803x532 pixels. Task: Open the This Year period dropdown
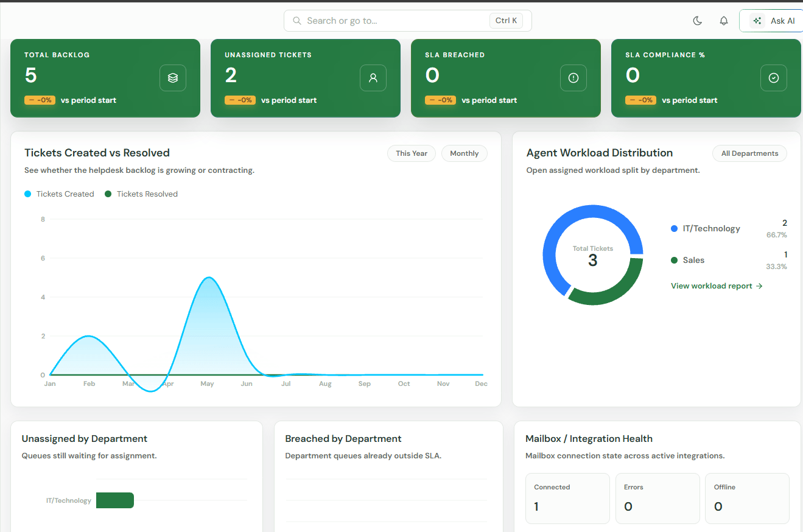[x=412, y=153]
